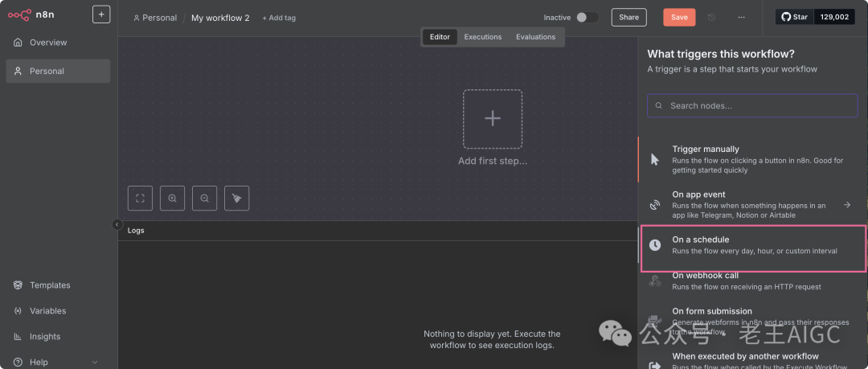This screenshot has height=369, width=868.
Task: Select the On app event option
Action: point(753,205)
